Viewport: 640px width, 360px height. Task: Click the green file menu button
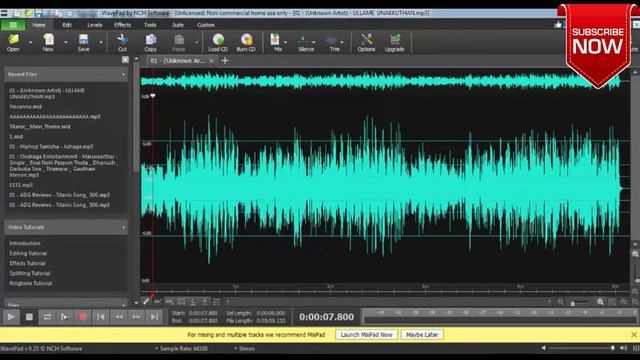[x=13, y=25]
